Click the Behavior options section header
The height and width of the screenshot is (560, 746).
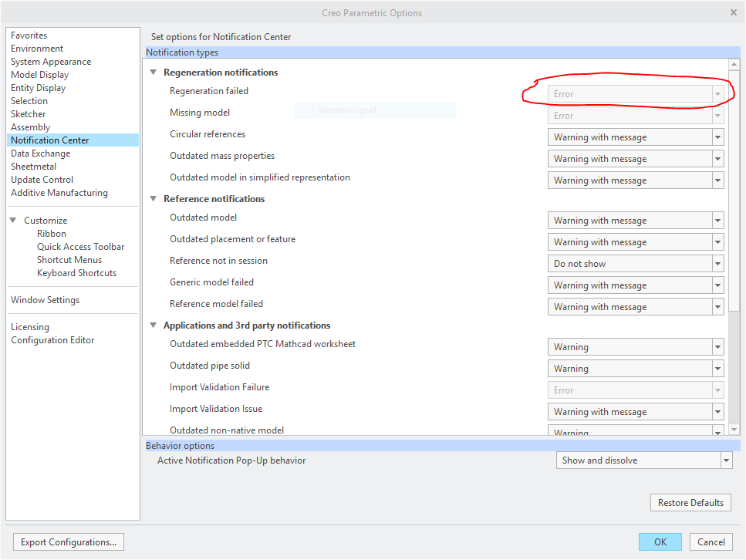443,446
